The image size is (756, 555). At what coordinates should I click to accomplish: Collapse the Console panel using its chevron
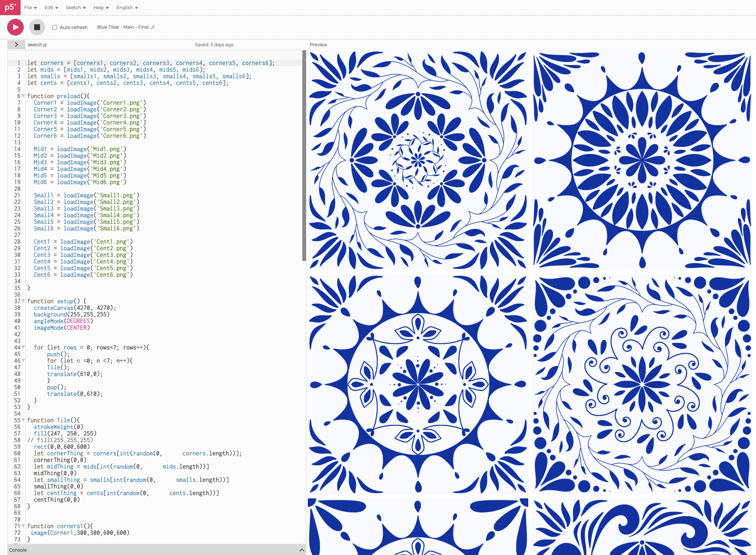(x=301, y=550)
